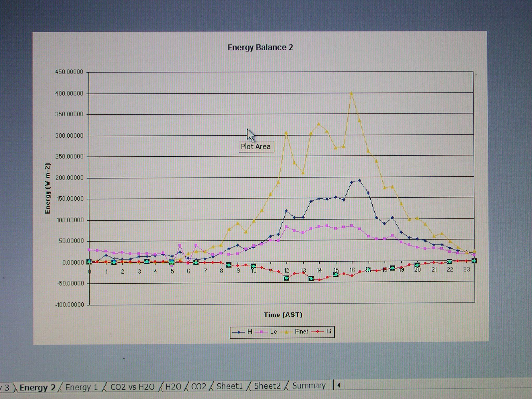
Task: Click the Energy 2 active sheet tab
Action: click(38, 388)
